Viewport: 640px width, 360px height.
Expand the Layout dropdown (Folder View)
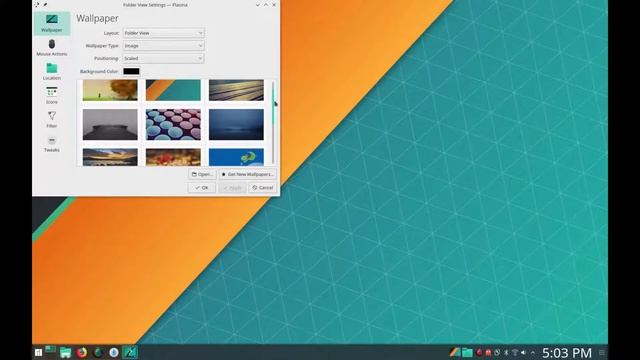point(163,33)
